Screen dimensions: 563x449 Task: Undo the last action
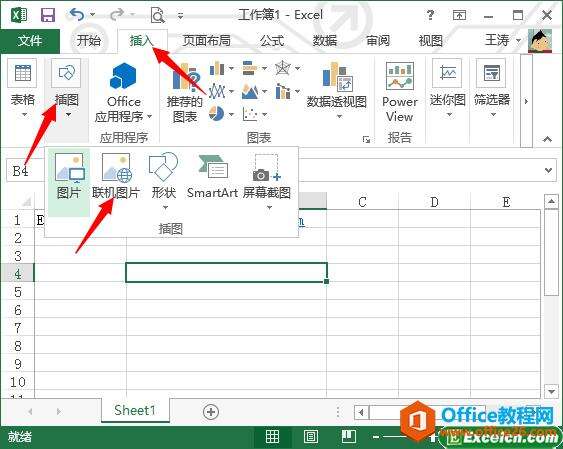[x=76, y=15]
